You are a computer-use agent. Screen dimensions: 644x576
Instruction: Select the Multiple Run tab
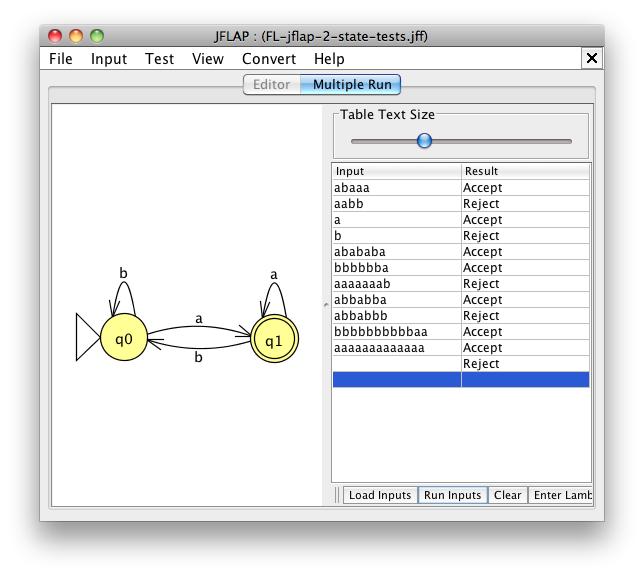coord(352,85)
